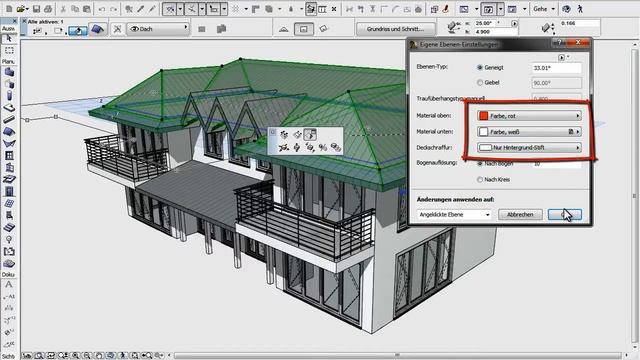This screenshot has height=360, width=640.
Task: Select the Column tool in toolbox
Action: click(x=9, y=96)
